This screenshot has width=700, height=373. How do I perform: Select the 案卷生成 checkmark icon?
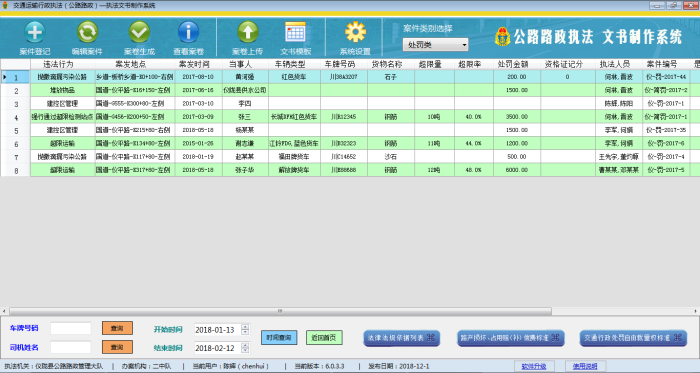click(x=139, y=33)
